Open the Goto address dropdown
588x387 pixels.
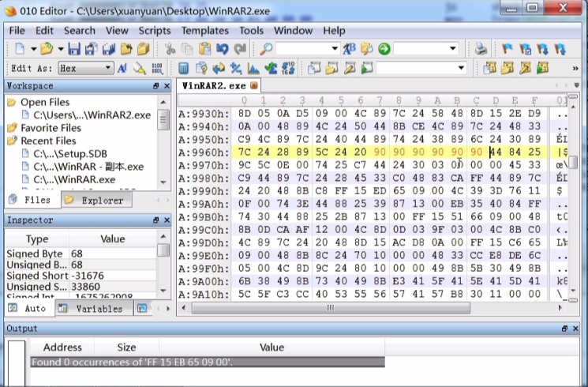click(x=453, y=48)
